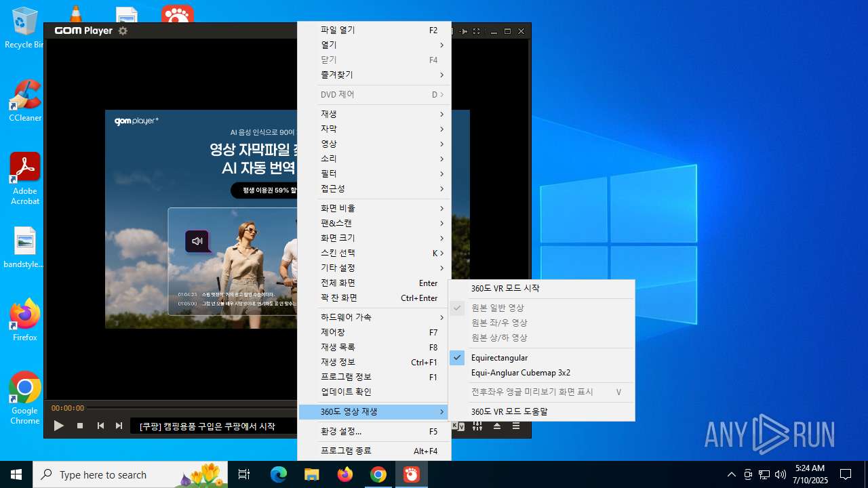Launch Microsoft Edge from taskbar
Viewport: 868px width, 488px height.
(279, 474)
